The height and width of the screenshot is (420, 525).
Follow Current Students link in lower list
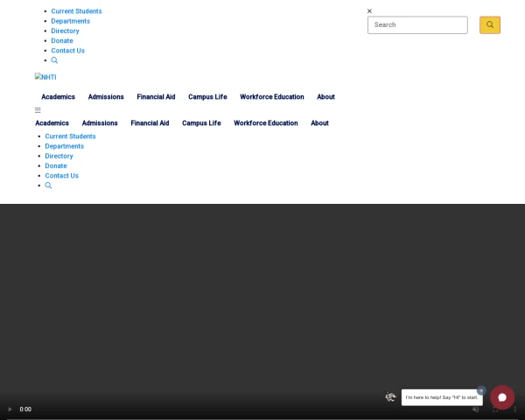[70, 136]
